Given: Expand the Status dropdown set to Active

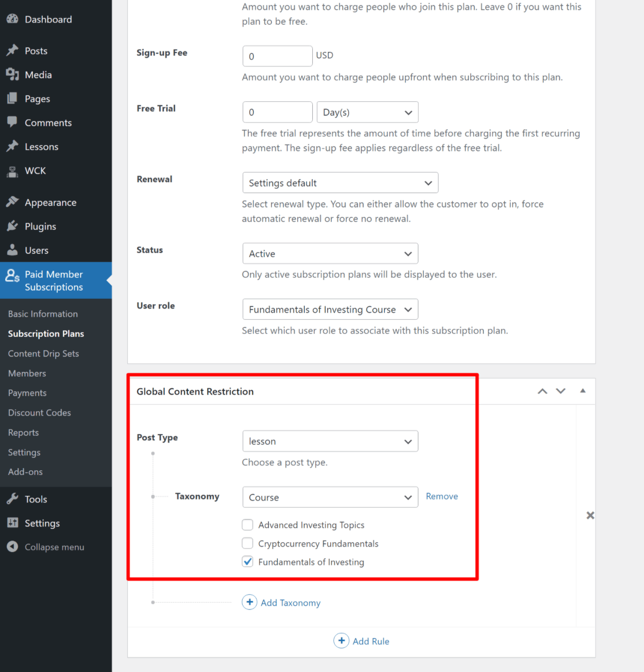Looking at the screenshot, I should click(x=330, y=253).
